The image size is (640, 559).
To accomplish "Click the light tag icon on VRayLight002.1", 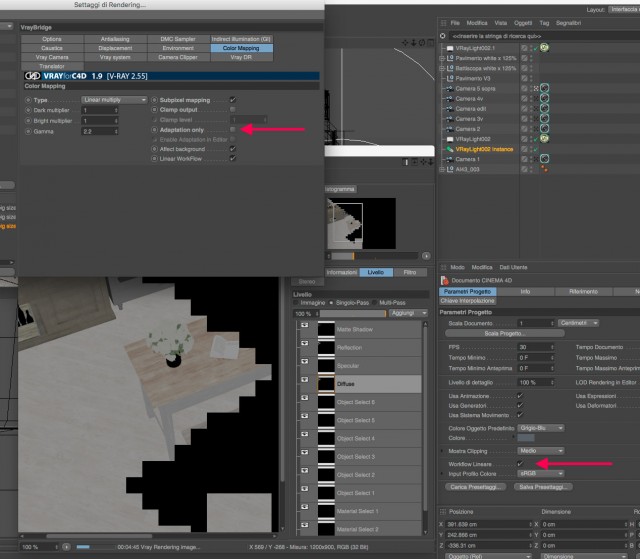I will point(544,48).
